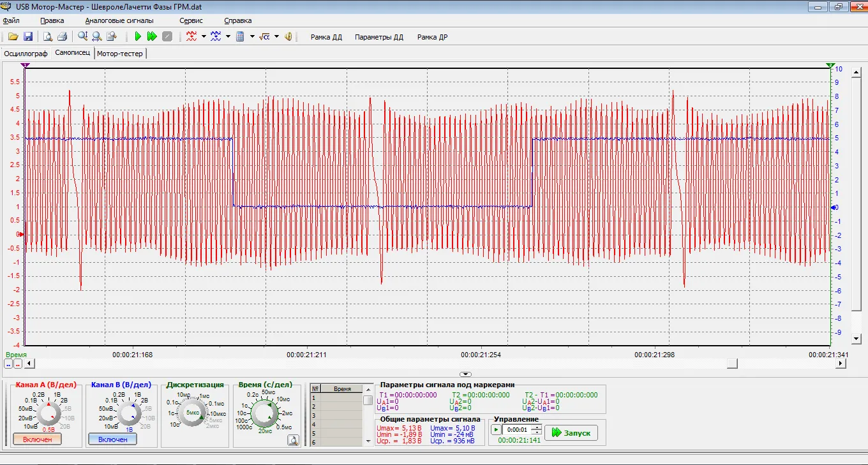This screenshot has height=465, width=868.
Task: Collapse the bottom panel with the center arrow
Action: (466, 374)
